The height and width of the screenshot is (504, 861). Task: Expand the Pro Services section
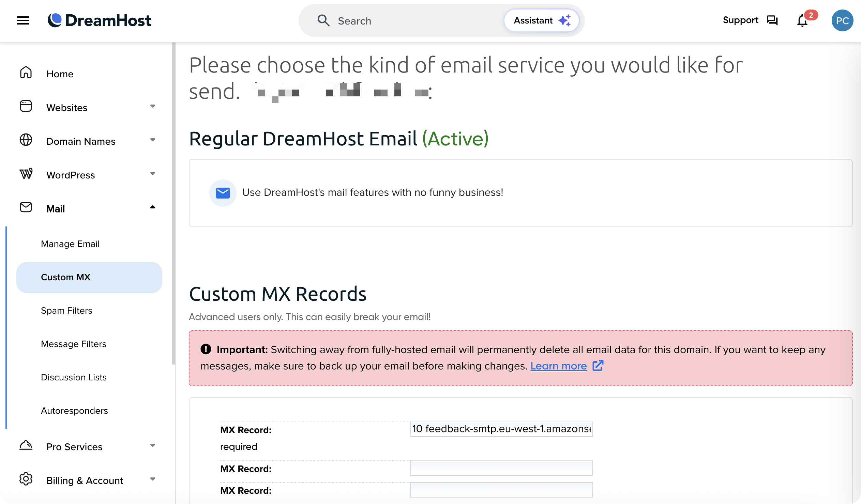pyautogui.click(x=153, y=446)
